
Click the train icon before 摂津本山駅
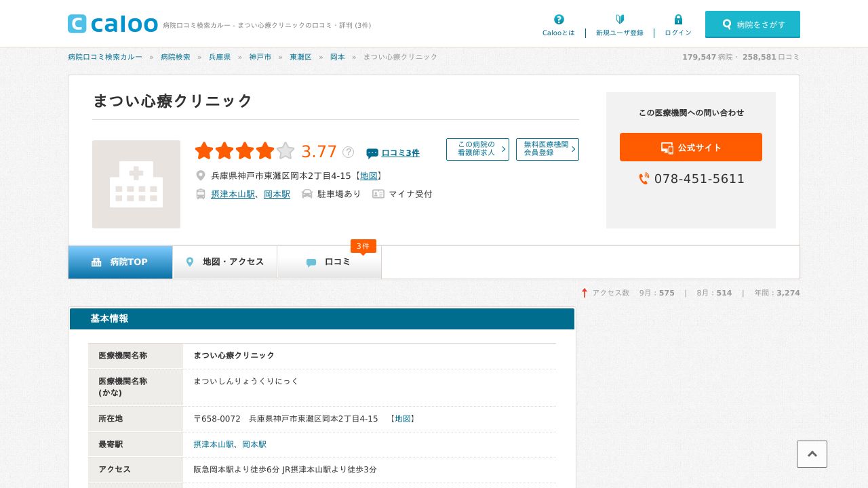200,194
